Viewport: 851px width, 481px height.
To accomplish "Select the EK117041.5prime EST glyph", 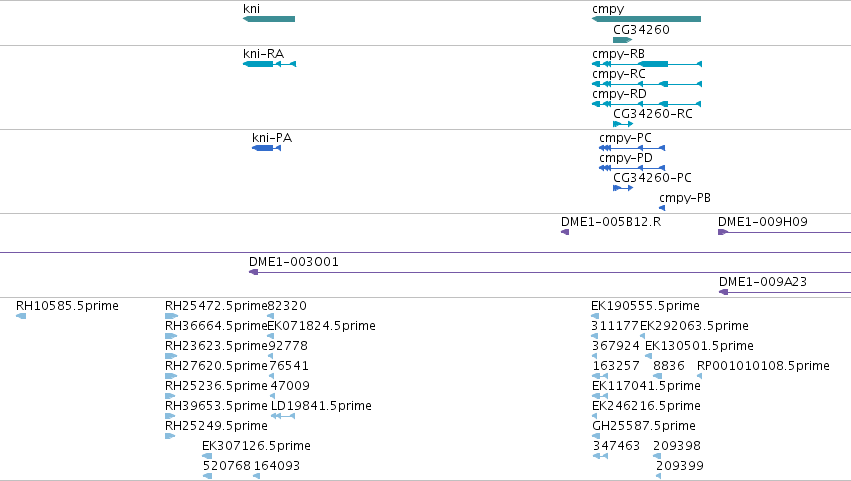I will tap(600, 396).
